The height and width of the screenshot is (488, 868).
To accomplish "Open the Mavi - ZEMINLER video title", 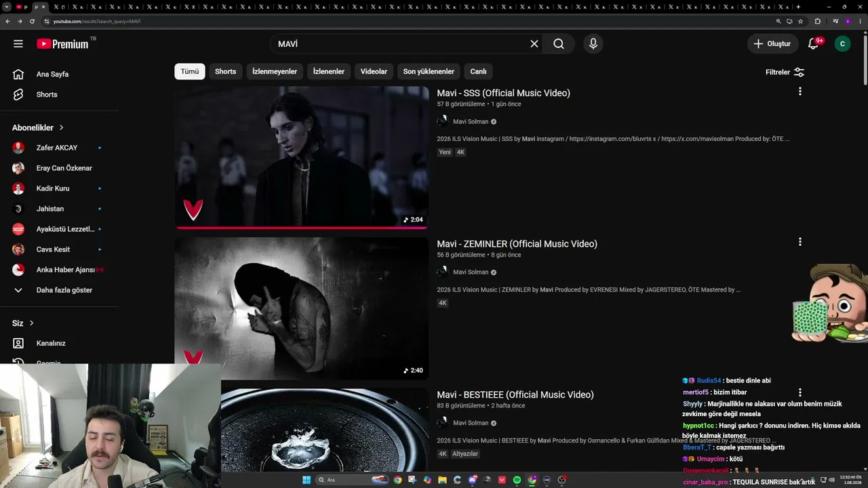I will tap(517, 244).
